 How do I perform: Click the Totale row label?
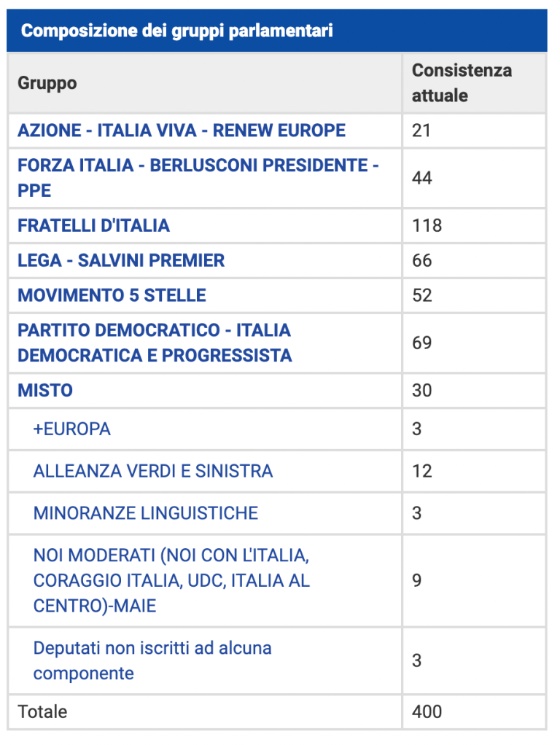pos(42,711)
